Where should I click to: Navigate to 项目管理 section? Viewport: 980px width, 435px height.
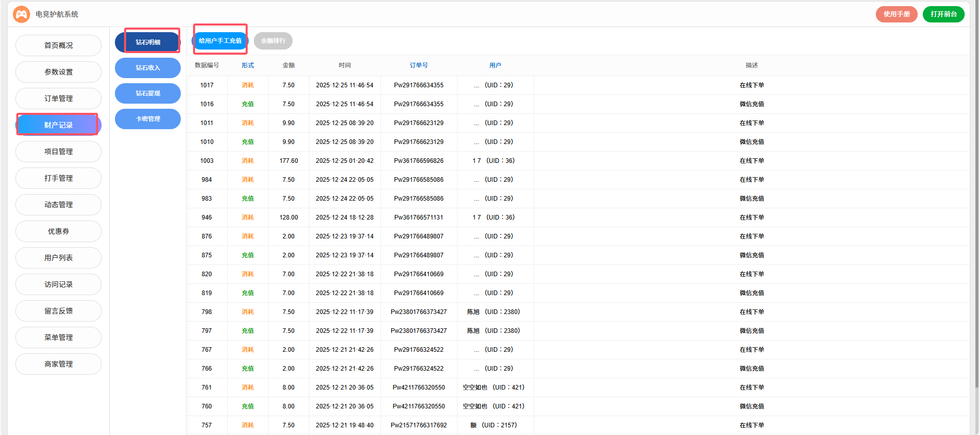pyautogui.click(x=58, y=152)
